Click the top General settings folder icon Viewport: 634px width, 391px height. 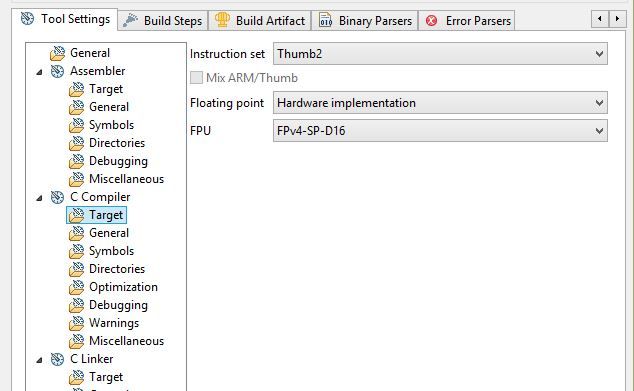tap(57, 53)
